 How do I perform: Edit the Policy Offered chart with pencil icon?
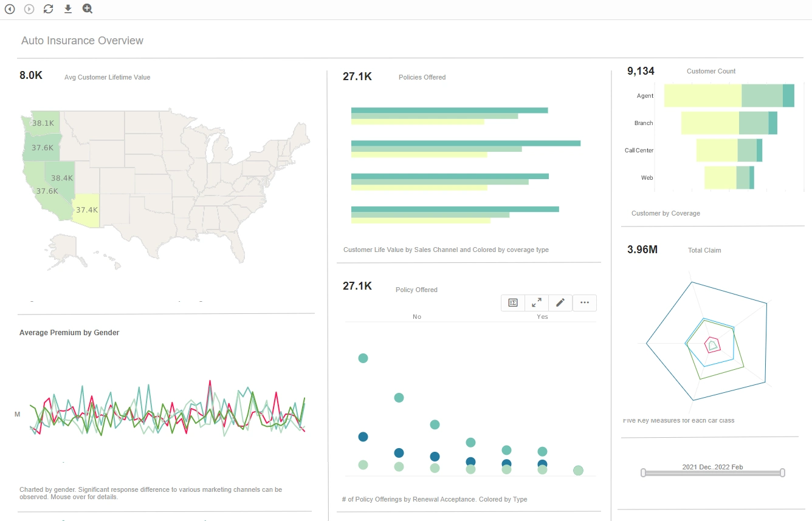click(560, 302)
